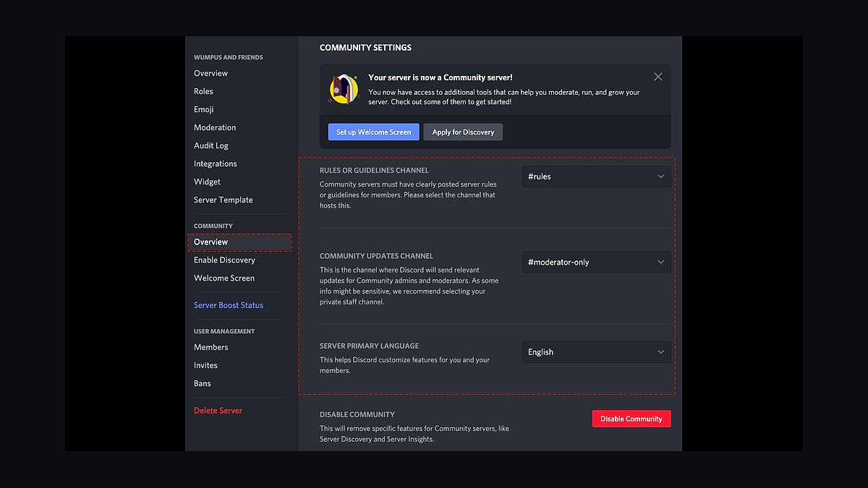Open Server Boost Status
Screen dimensions: 868x488
(x=229, y=305)
